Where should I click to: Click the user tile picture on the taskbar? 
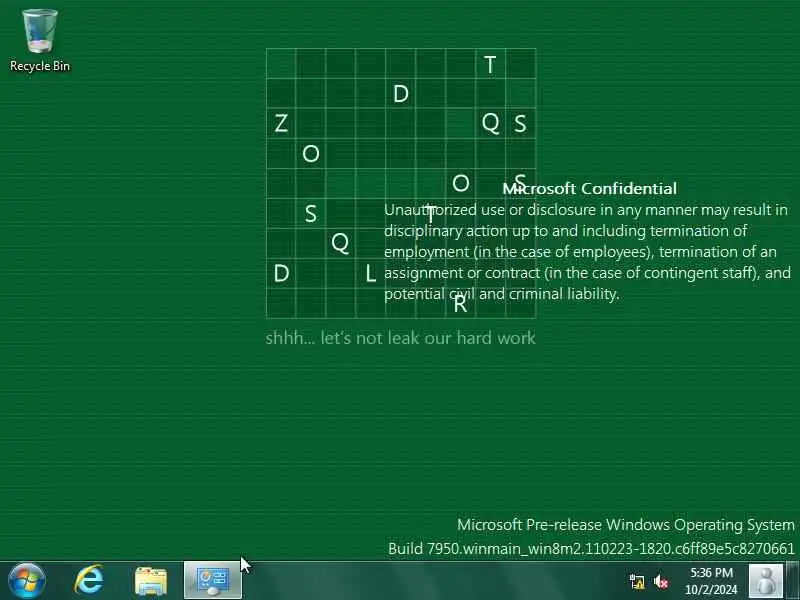pyautogui.click(x=765, y=581)
